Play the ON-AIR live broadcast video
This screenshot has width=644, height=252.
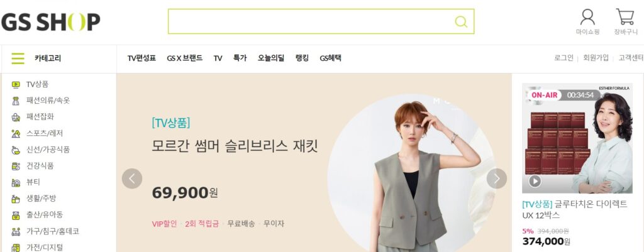[x=535, y=181]
